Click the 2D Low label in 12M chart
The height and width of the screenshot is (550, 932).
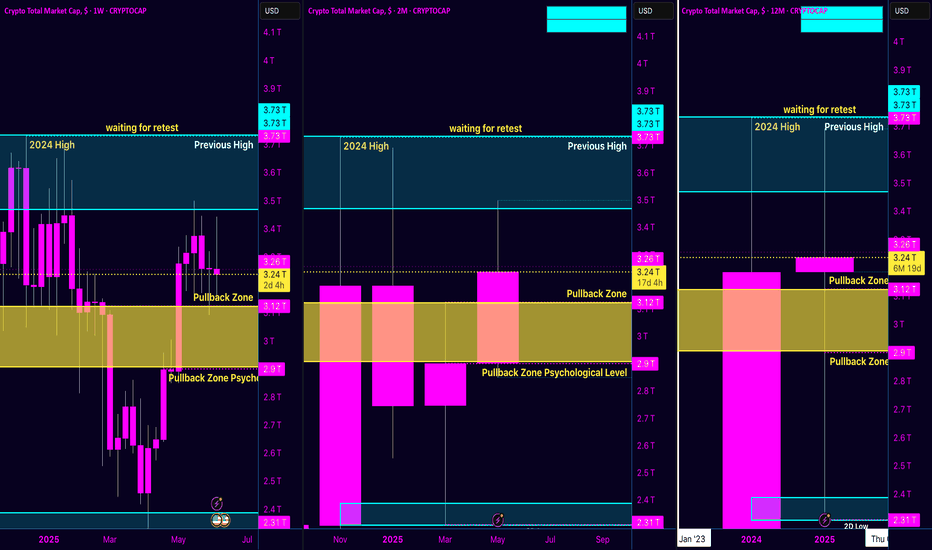point(856,526)
